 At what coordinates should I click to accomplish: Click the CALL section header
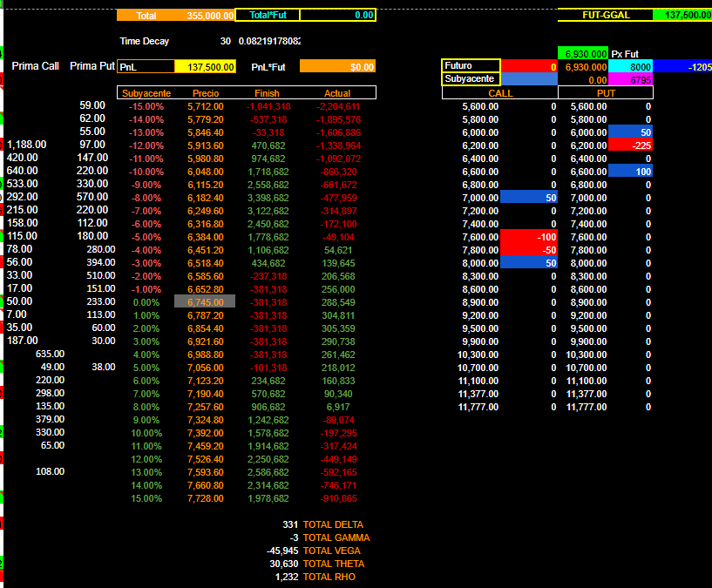point(500,93)
